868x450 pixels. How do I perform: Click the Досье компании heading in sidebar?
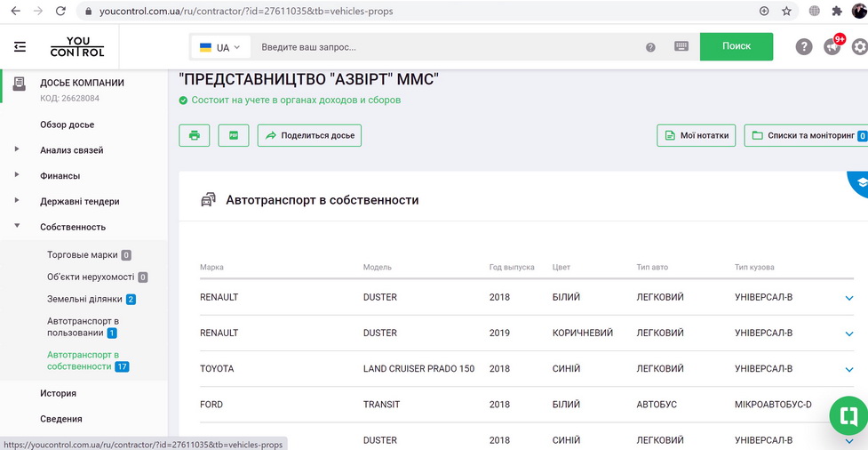pyautogui.click(x=82, y=83)
